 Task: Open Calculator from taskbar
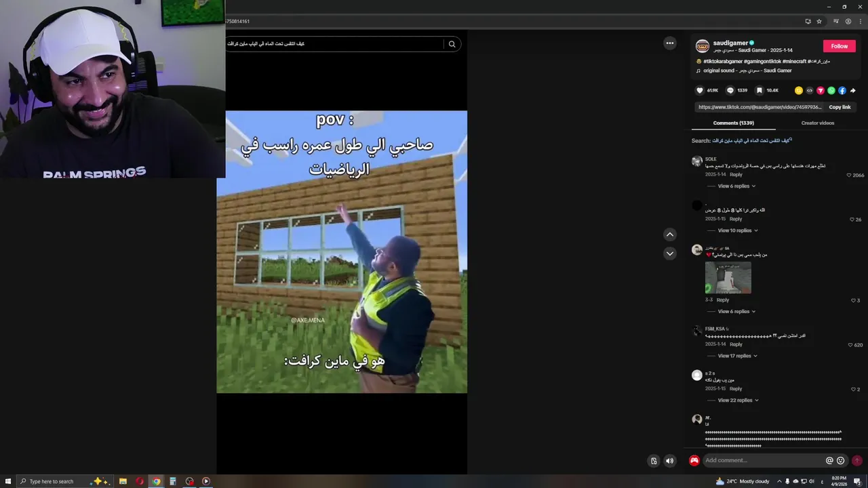[x=173, y=481]
